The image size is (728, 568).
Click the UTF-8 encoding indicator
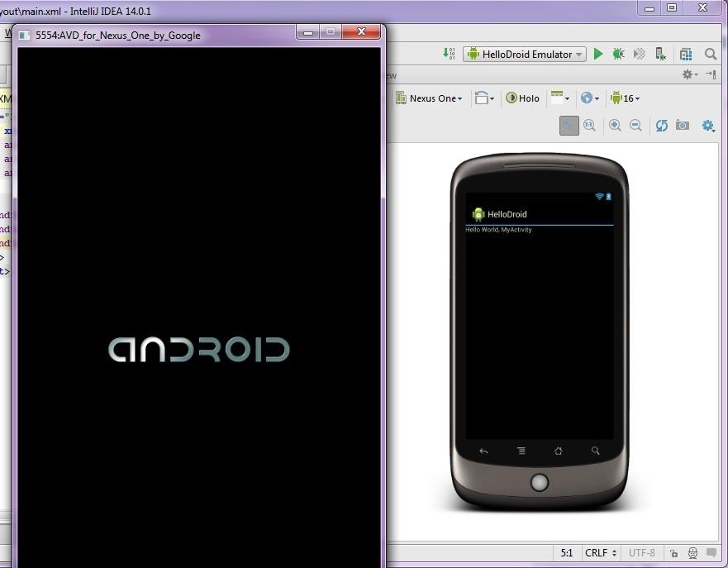tap(641, 552)
